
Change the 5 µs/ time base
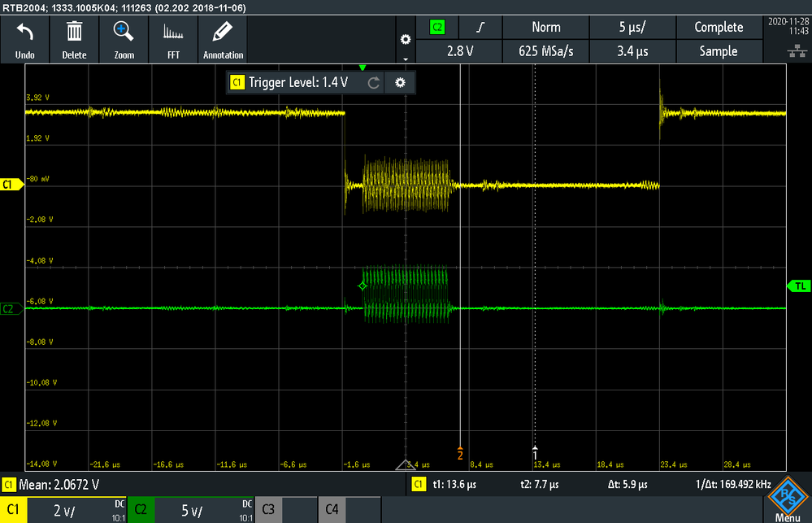pyautogui.click(x=632, y=28)
